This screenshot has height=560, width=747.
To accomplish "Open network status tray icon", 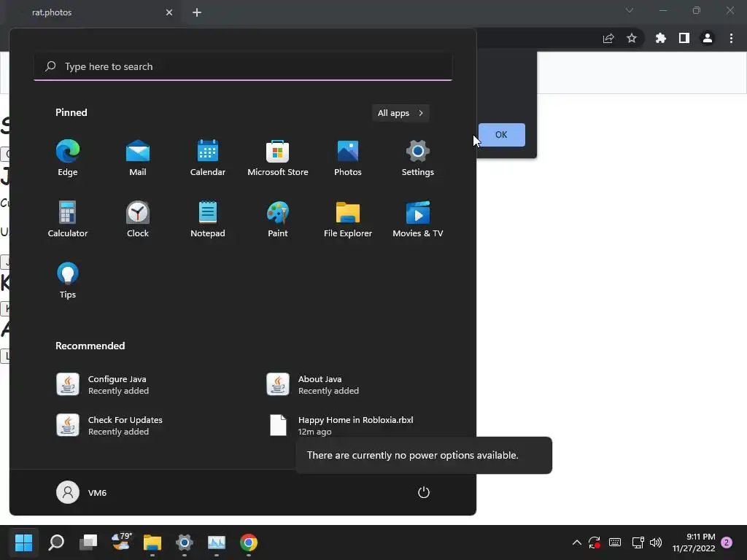I will click(638, 542).
